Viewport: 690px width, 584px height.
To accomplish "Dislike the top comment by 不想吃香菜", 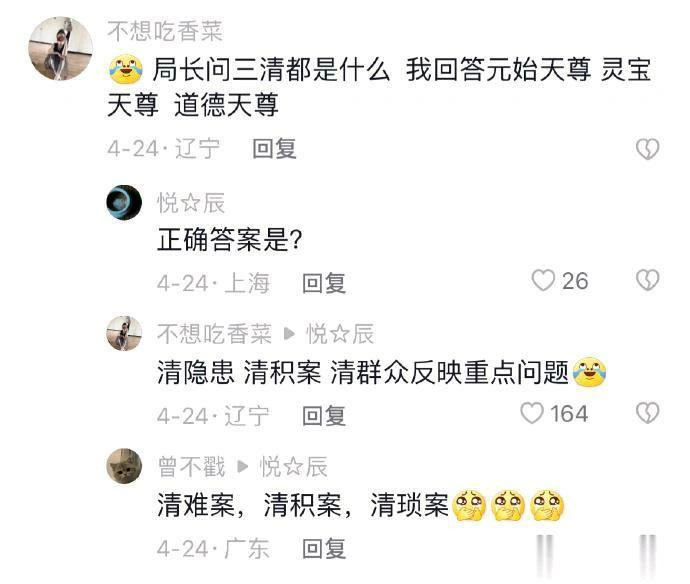I will point(648,149).
